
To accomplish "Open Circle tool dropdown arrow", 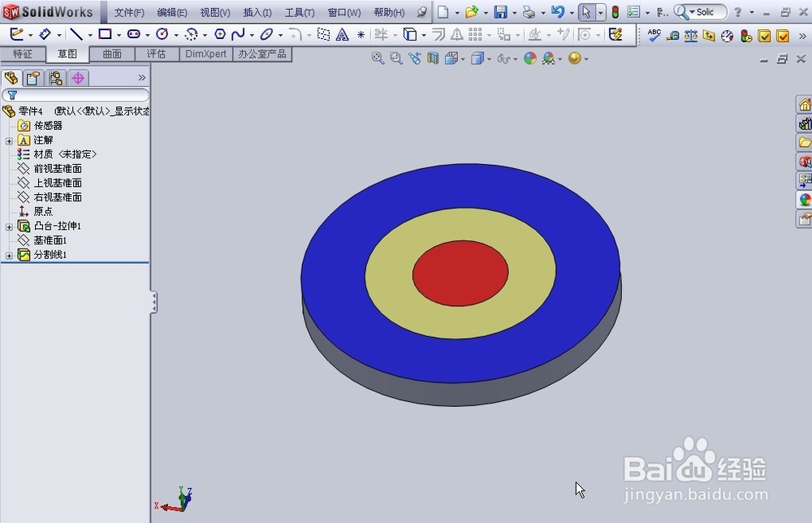I will tap(176, 35).
